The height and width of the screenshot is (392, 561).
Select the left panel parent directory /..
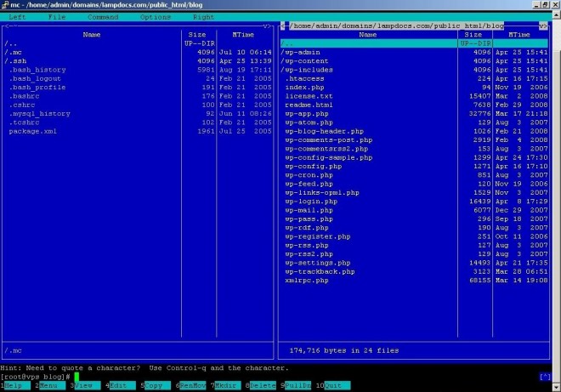[x=138, y=43]
